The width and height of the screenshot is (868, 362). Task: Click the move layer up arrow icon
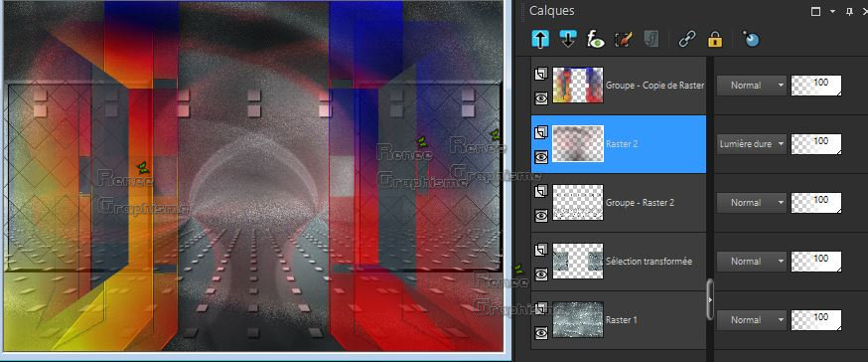pos(539,40)
